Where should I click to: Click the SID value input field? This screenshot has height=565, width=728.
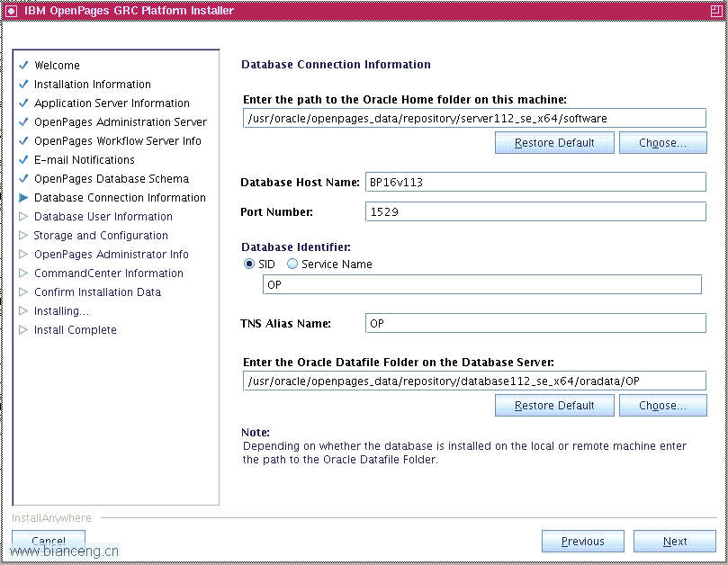coord(482,284)
